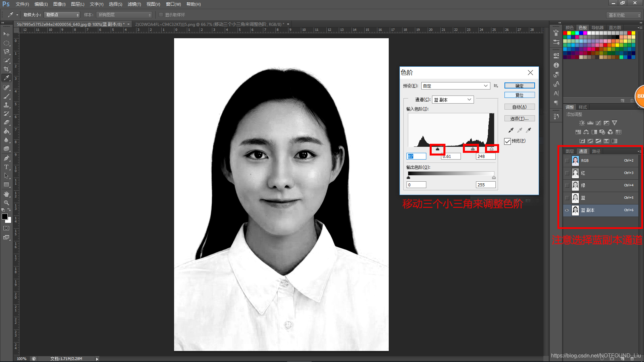Open the 通道 channel dropdown in Levels
The image size is (644, 362).
[453, 100]
